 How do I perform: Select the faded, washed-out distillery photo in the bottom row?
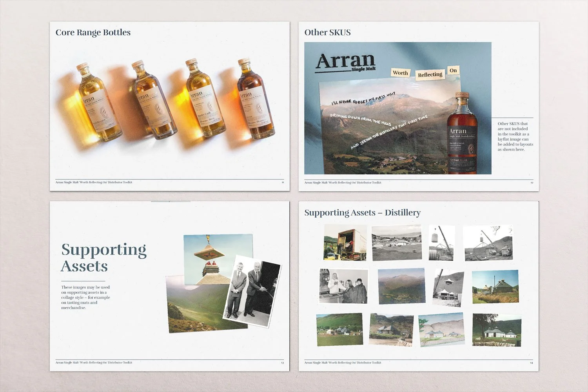pos(441,329)
